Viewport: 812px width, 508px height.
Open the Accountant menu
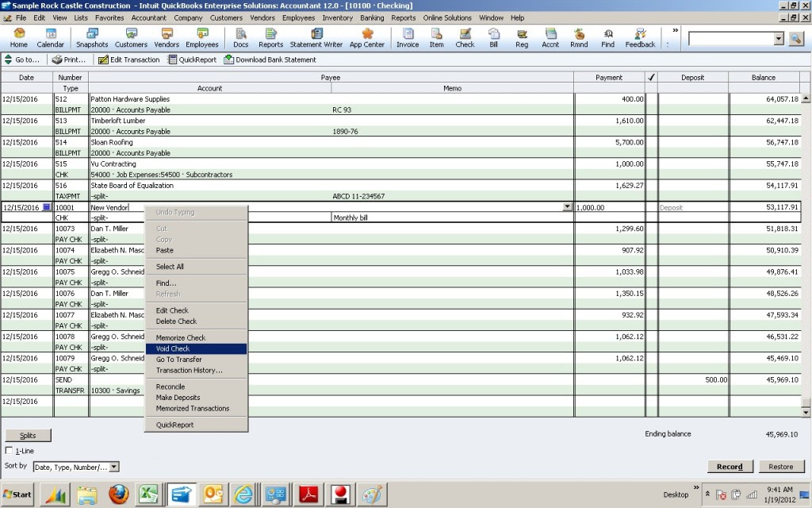[148, 17]
